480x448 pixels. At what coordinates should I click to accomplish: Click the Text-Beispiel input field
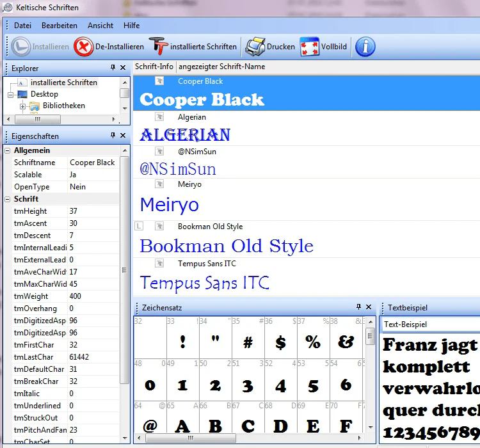click(431, 324)
